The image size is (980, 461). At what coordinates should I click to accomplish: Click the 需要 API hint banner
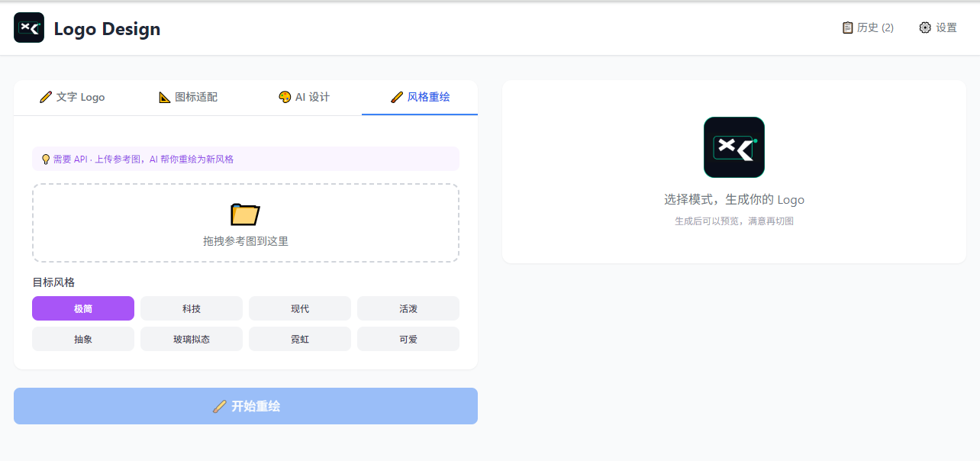[246, 159]
